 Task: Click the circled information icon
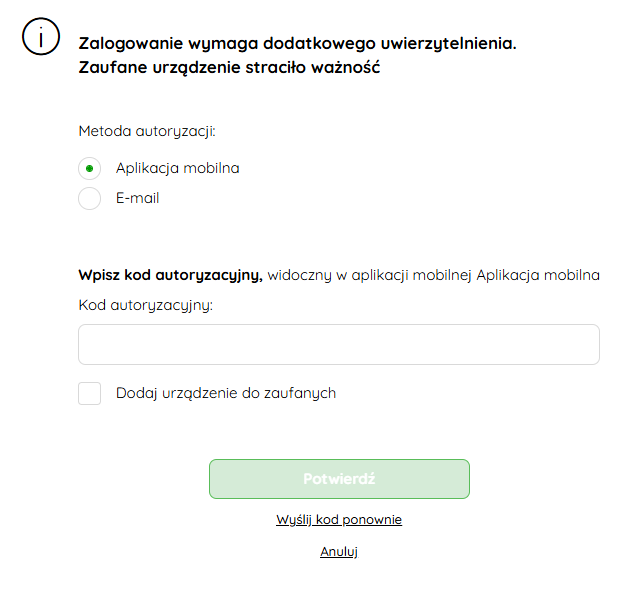[x=41, y=36]
